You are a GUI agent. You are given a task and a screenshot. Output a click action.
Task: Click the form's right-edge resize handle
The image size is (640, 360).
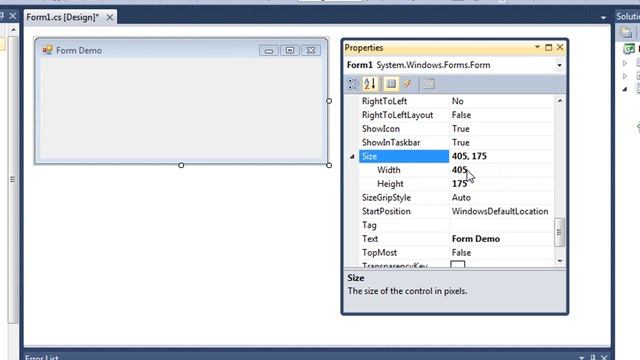pos(329,101)
